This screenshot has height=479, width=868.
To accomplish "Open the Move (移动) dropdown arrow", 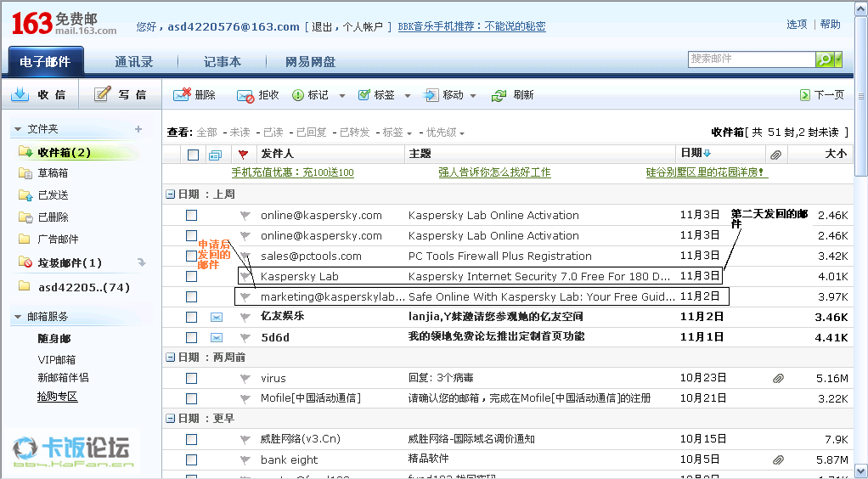I will (473, 96).
